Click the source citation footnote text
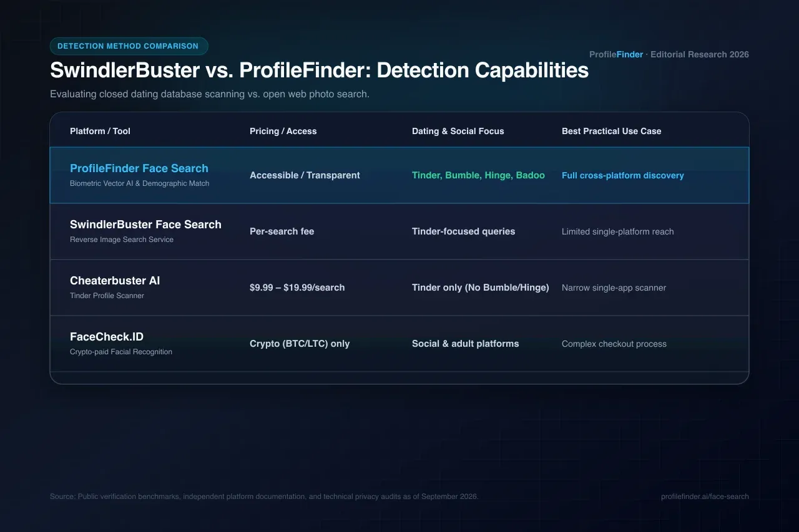Screen dimensions: 799x532 [264, 496]
